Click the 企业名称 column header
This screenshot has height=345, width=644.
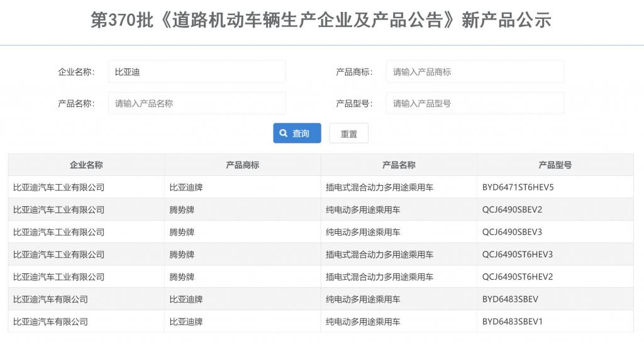pos(86,165)
